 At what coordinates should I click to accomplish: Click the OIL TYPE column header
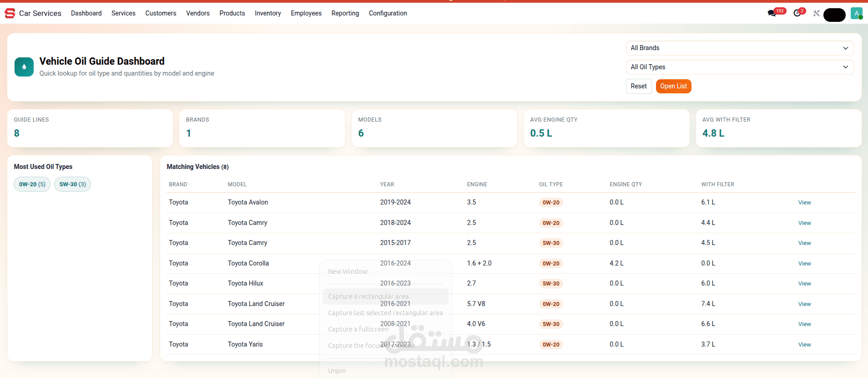click(x=551, y=184)
